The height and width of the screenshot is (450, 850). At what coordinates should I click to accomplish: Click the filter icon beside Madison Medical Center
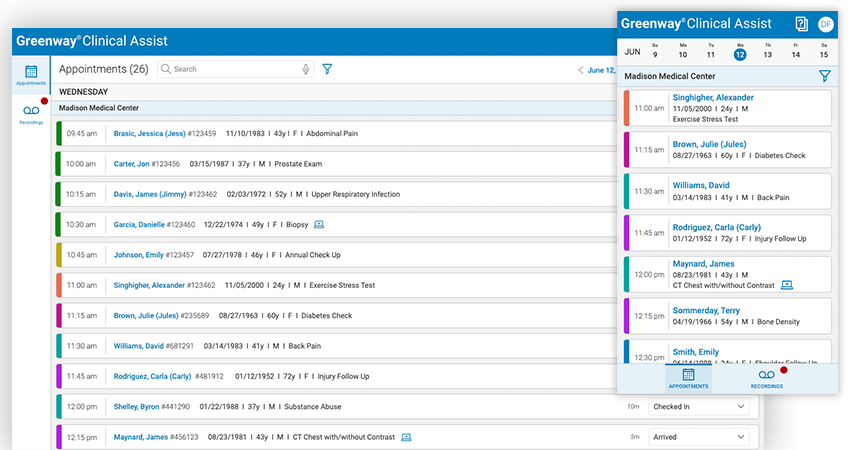click(824, 76)
